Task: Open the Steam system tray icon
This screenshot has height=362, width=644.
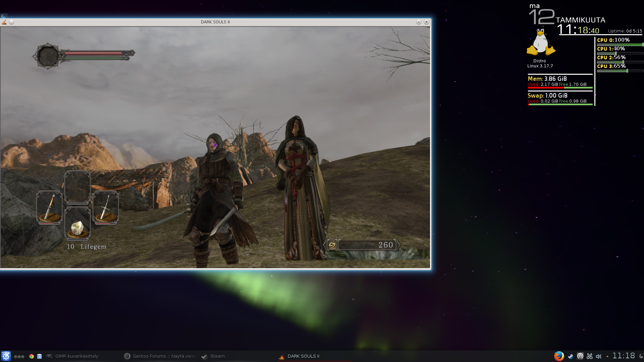Action: coord(571,356)
